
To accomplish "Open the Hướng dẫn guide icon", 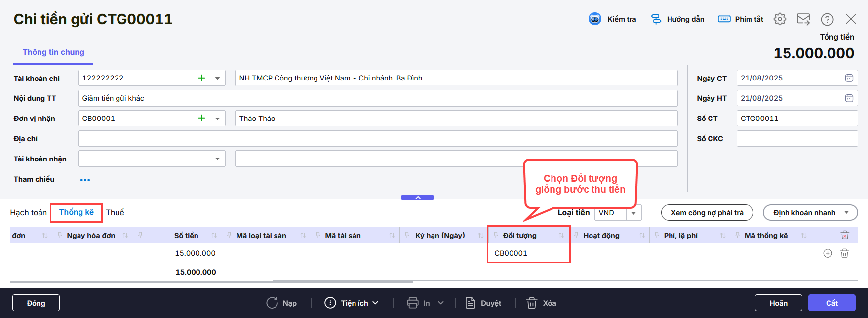I will point(656,19).
